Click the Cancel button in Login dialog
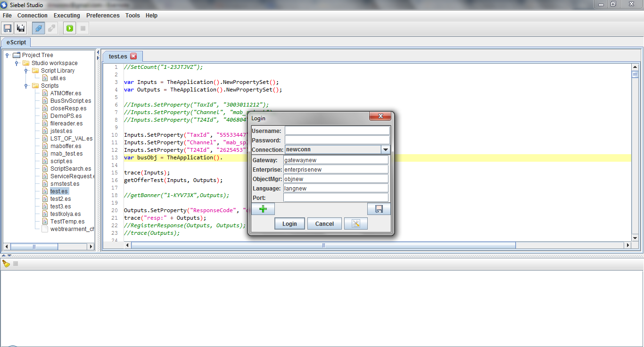The width and height of the screenshot is (644, 347). (x=324, y=223)
